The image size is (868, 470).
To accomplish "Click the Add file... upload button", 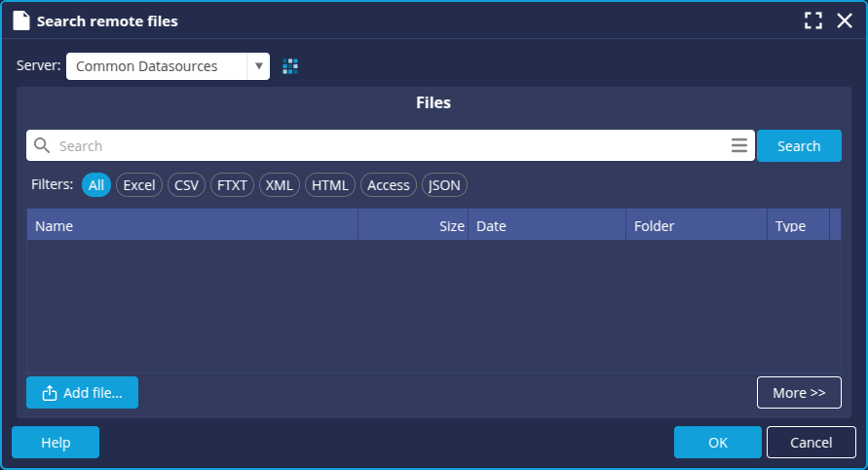I will (82, 393).
